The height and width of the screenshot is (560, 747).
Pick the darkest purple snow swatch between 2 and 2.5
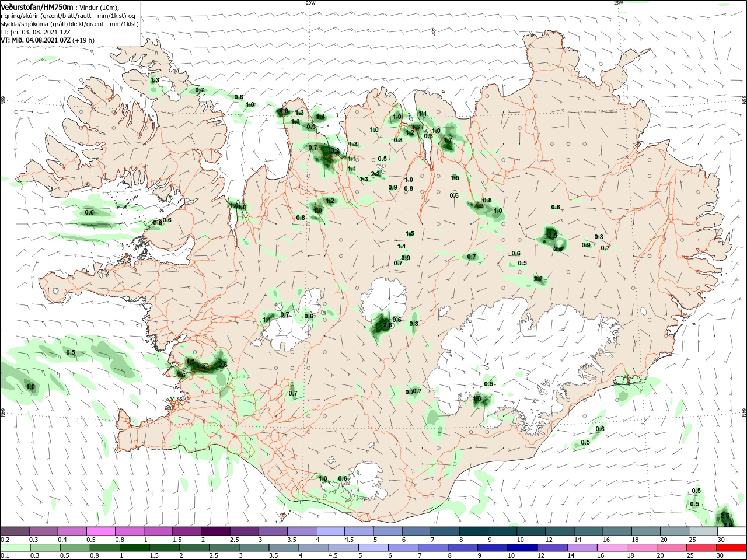coord(215,531)
